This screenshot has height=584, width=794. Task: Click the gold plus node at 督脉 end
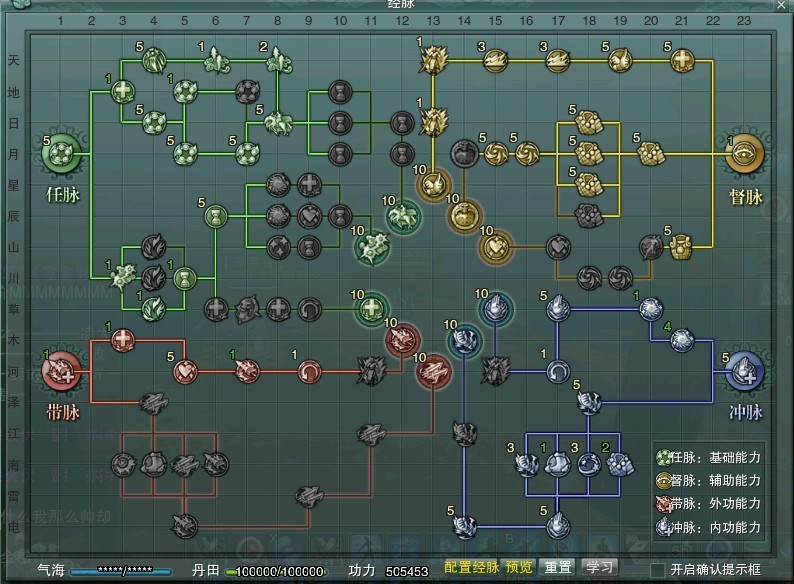click(681, 60)
